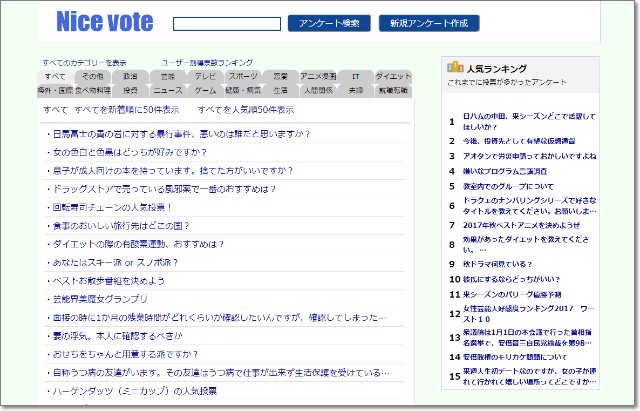
Task: Open the 芸能界美魔女グランプリ poll
Action: 99,299
